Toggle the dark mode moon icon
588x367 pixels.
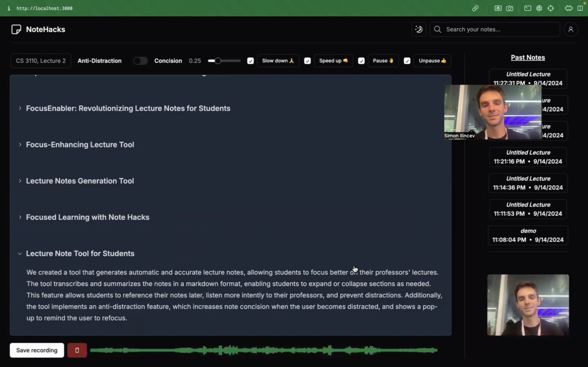[419, 29]
